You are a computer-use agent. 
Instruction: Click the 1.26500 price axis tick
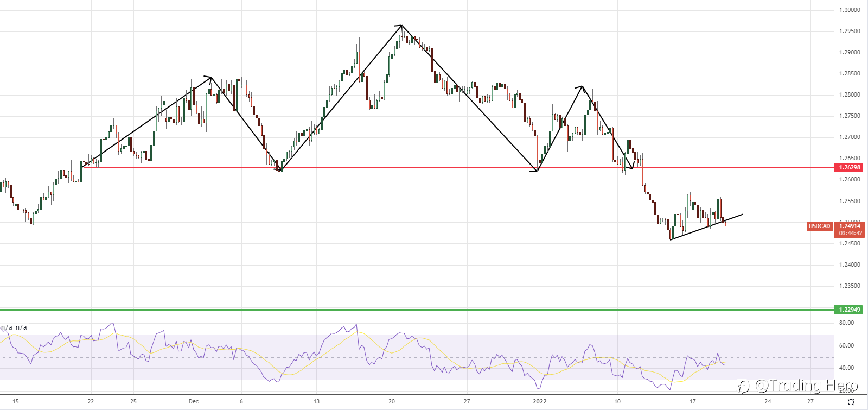[850, 159]
